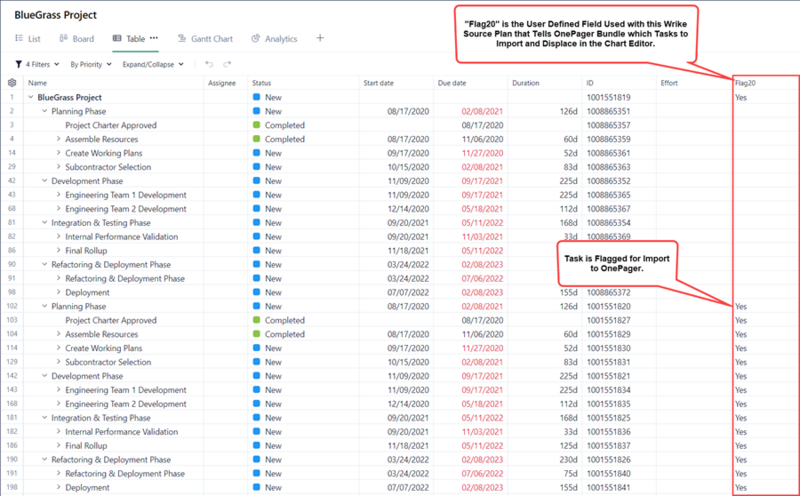The width and height of the screenshot is (800, 496).
Task: Collapse Planning Phase in row 102
Action: point(44,306)
